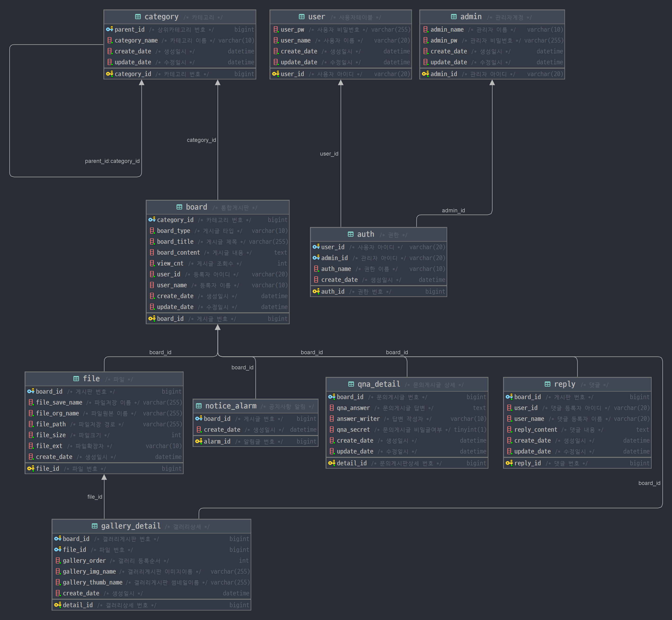Click the file_id relationship label
The width and height of the screenshot is (672, 620).
click(95, 497)
